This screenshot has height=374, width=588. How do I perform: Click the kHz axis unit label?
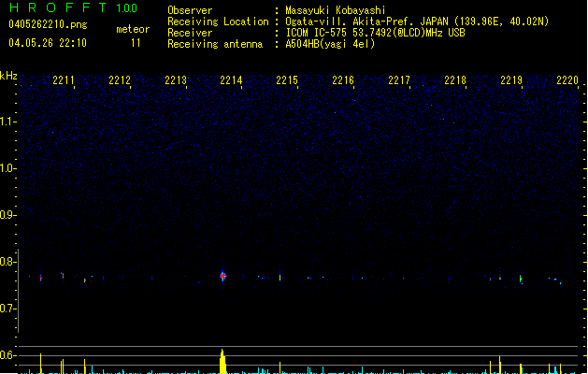click(x=8, y=76)
